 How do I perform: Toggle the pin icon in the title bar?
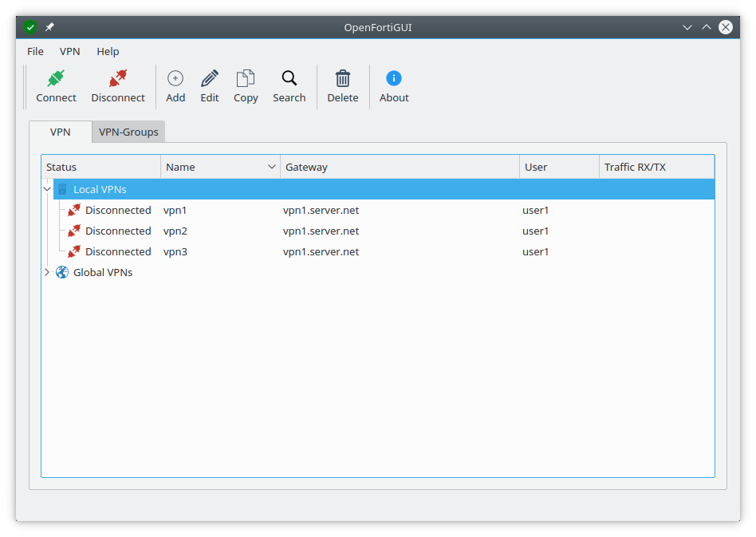click(x=49, y=27)
